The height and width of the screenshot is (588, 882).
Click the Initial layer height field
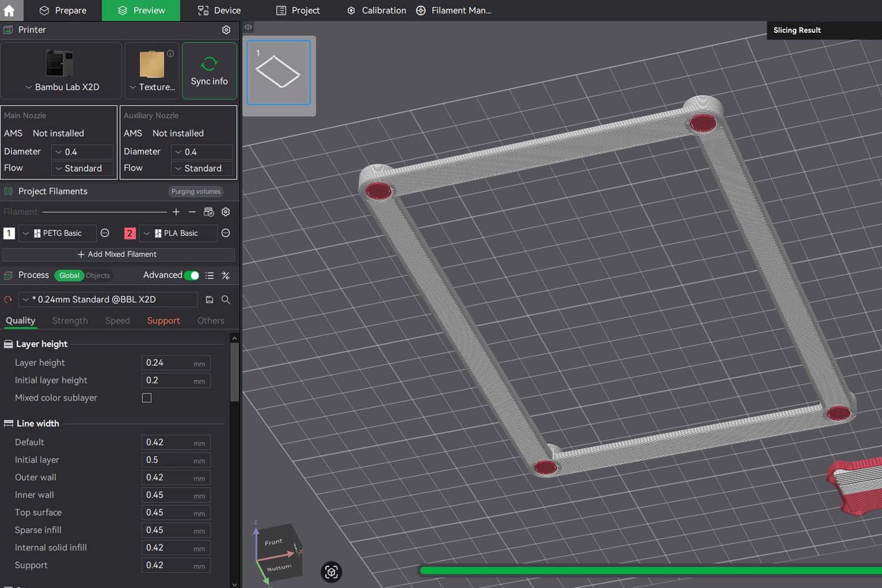[x=176, y=380]
